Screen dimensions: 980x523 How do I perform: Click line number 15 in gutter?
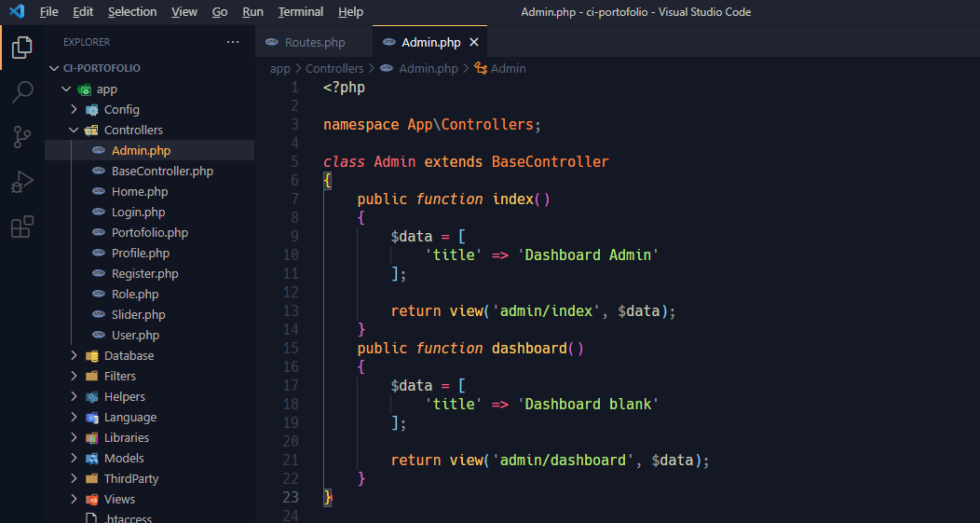(290, 348)
